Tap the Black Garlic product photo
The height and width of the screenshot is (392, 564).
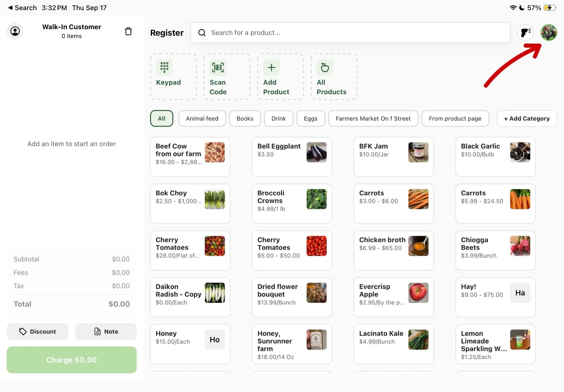(520, 152)
